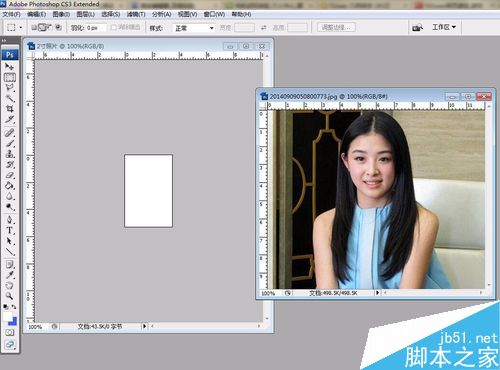
Task: Click the Ps logo atop the toolbox
Action: tap(10, 55)
